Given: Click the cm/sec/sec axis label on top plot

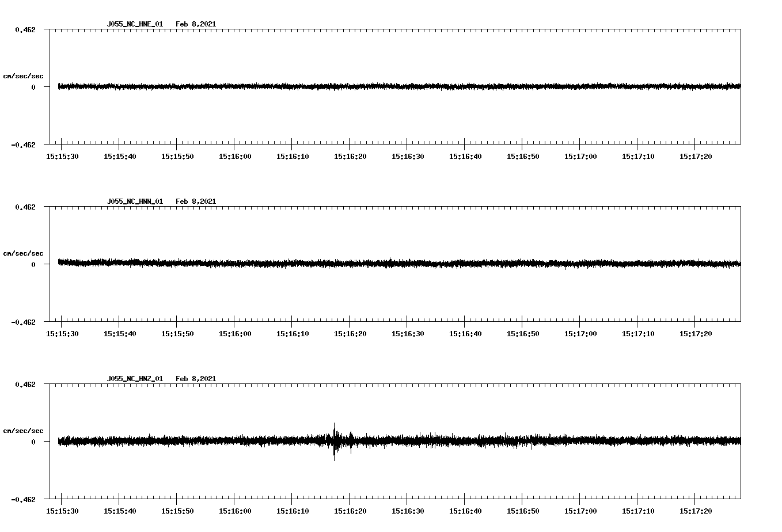Looking at the screenshot, I should pyautogui.click(x=24, y=75).
